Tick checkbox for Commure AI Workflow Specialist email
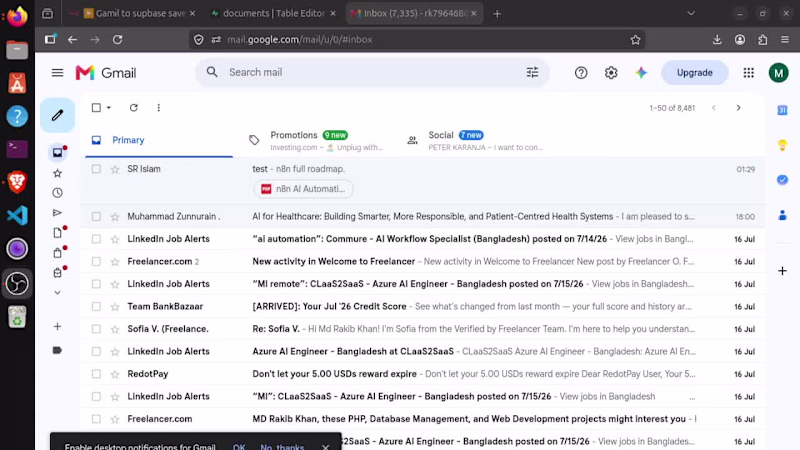This screenshot has width=800, height=450. (96, 239)
